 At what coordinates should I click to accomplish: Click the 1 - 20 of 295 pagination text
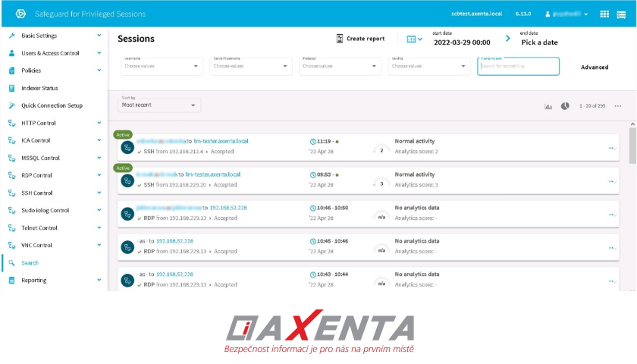(592, 106)
